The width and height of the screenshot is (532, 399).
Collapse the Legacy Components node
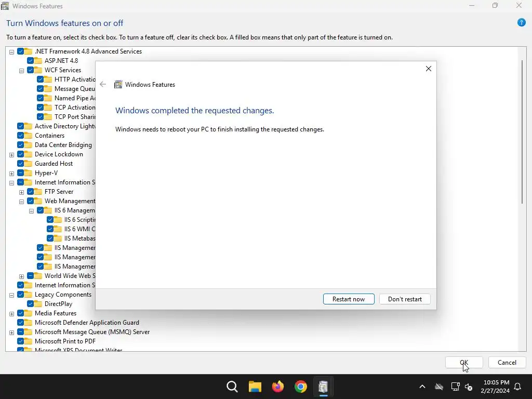click(11, 295)
